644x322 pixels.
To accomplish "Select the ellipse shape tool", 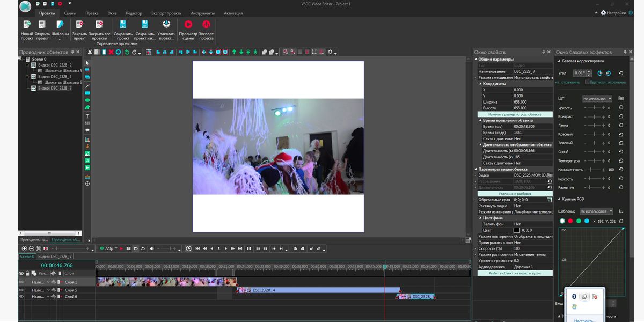I will click(x=87, y=100).
